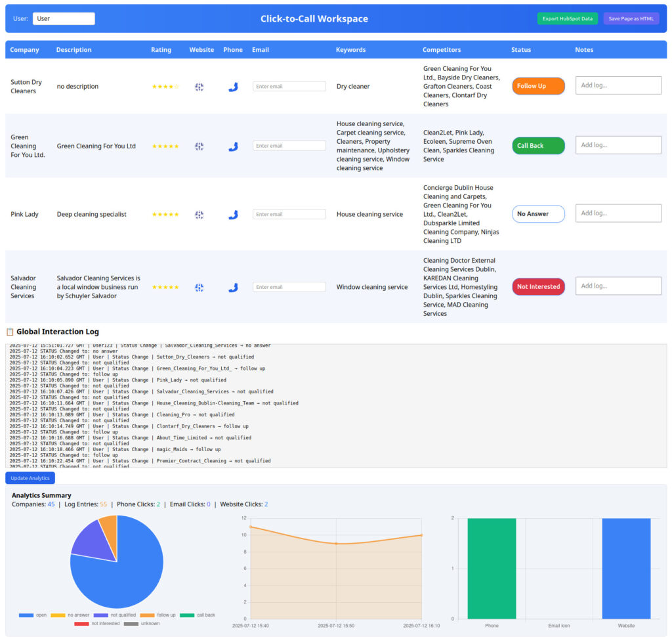Click the Keywords column header
This screenshot has width=672, height=637.
(x=350, y=50)
